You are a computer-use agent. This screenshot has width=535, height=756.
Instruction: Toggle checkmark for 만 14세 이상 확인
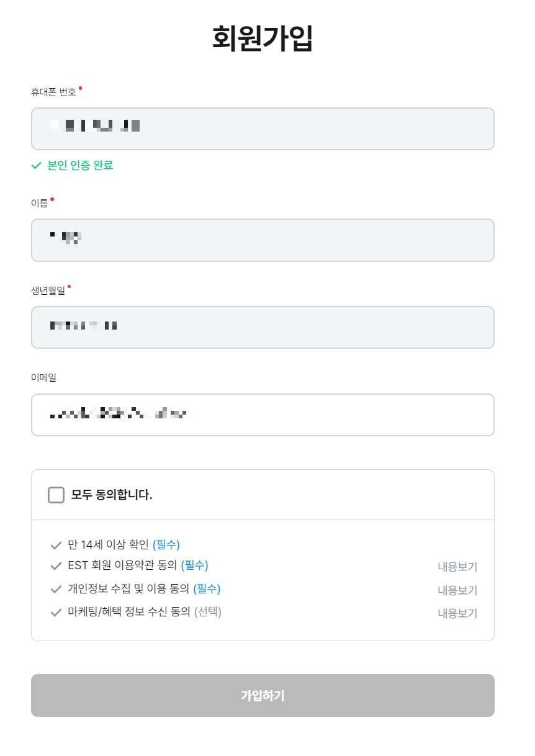55,546
